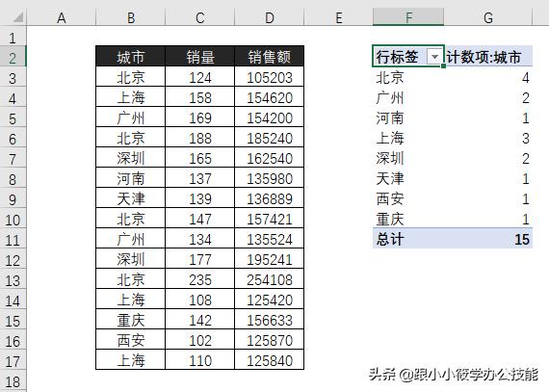Select the 天津 cell in column B
The width and height of the screenshot is (549, 392).
click(x=130, y=198)
